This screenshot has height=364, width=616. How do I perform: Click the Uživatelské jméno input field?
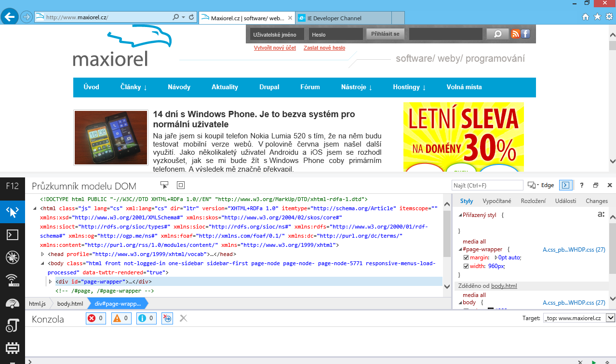click(x=277, y=34)
